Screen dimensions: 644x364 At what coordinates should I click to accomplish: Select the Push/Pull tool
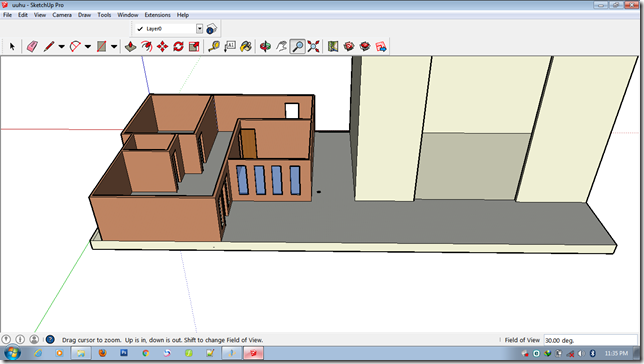click(x=131, y=46)
